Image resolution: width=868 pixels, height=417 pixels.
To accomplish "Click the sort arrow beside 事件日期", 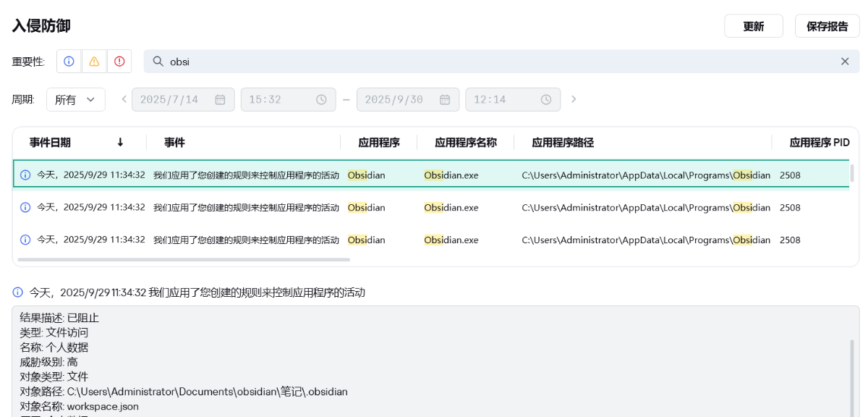I will point(120,143).
